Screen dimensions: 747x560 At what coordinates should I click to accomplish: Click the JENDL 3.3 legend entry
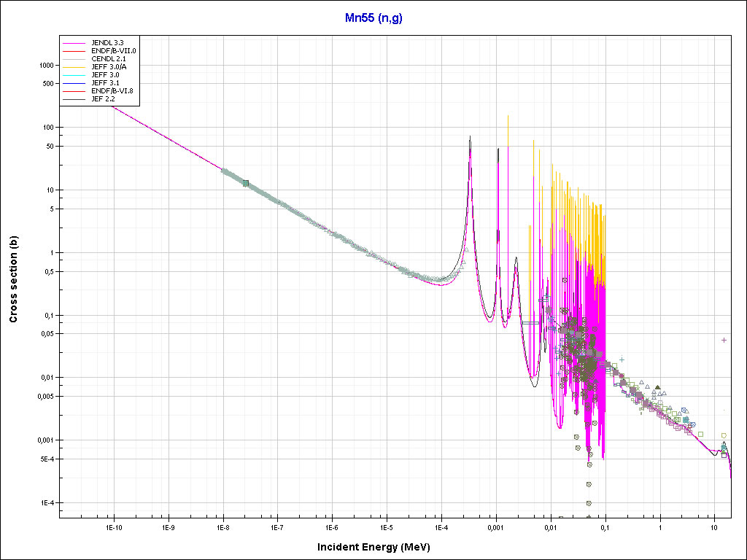107,43
